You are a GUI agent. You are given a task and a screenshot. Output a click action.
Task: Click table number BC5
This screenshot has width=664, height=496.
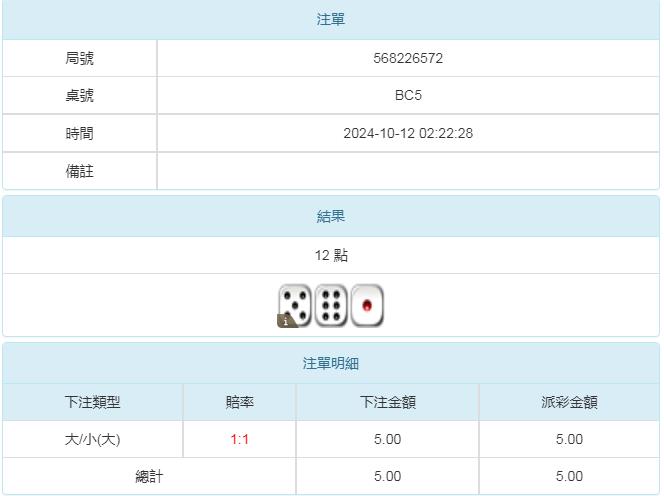coord(408,96)
